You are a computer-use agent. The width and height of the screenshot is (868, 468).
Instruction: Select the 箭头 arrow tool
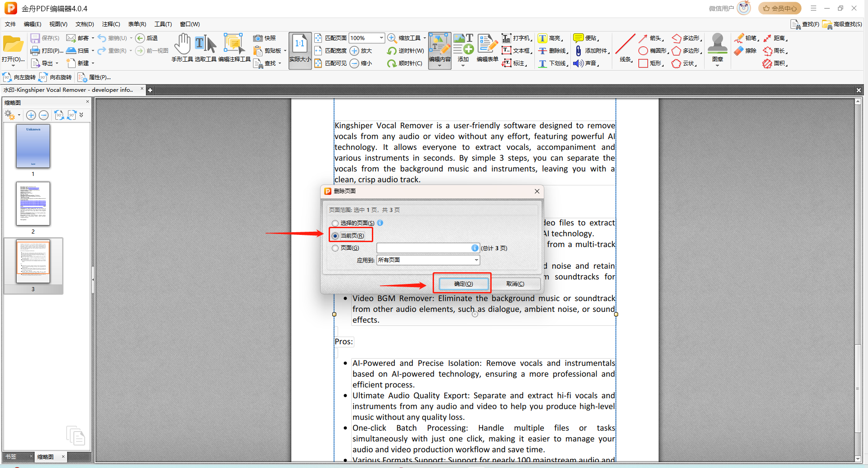pos(651,38)
